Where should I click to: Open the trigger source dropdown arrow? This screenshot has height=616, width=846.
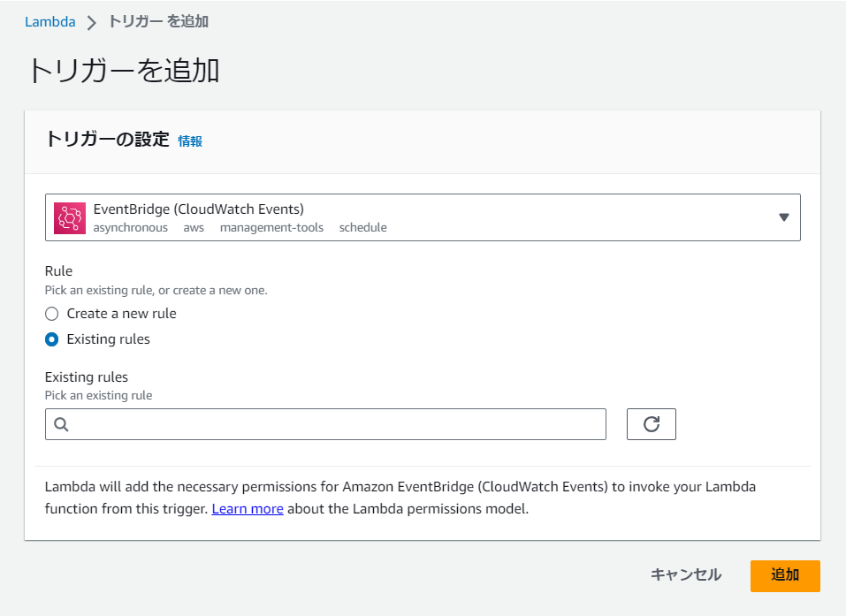click(784, 217)
